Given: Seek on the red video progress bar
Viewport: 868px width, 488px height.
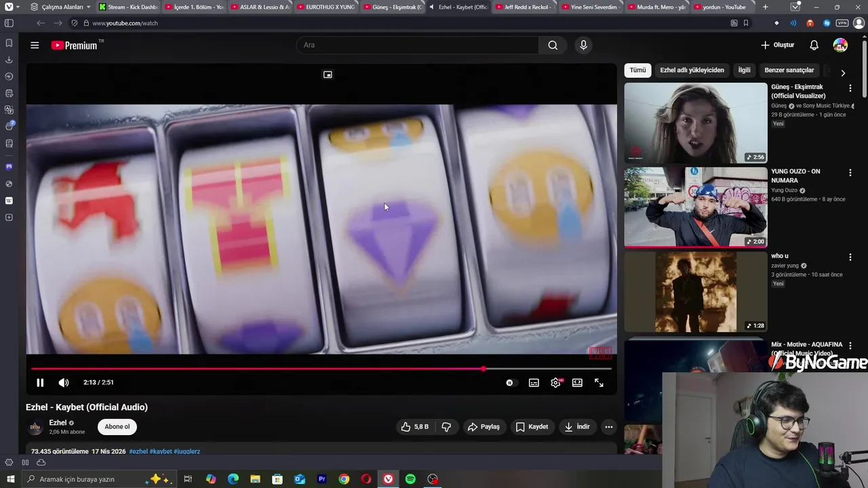Looking at the screenshot, I should (321, 369).
